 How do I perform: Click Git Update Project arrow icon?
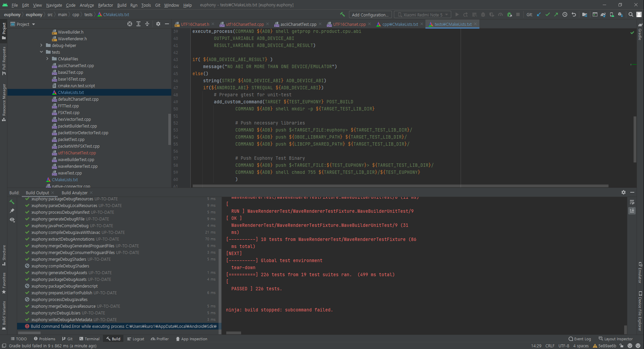[539, 14]
